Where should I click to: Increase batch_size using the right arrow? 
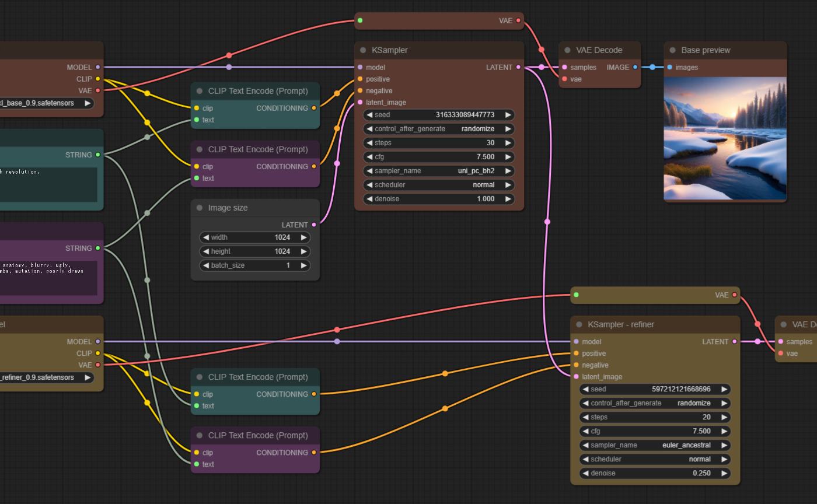coord(303,265)
